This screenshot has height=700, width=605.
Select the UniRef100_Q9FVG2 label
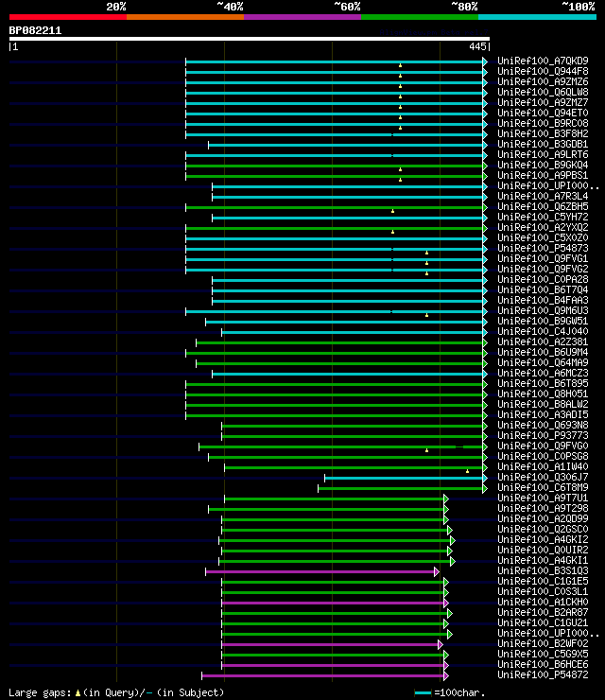(543, 270)
